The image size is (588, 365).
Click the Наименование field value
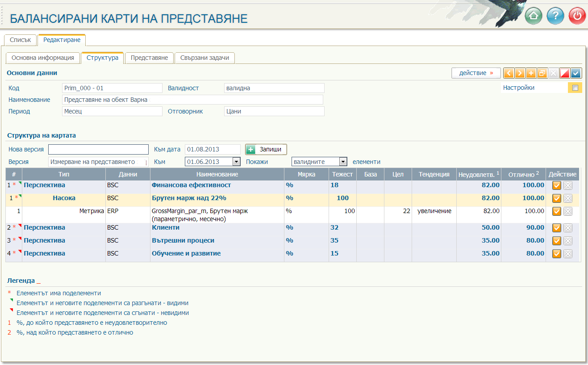(x=192, y=100)
